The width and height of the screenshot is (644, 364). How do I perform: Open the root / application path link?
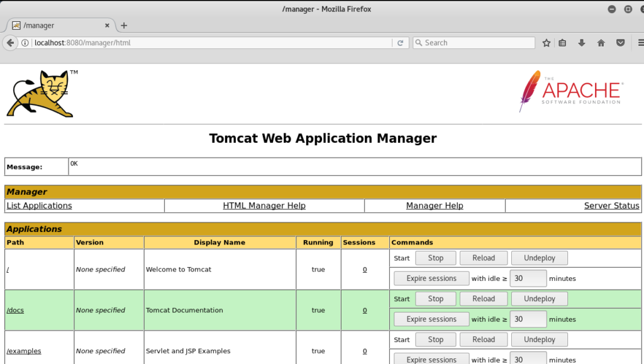(x=8, y=270)
